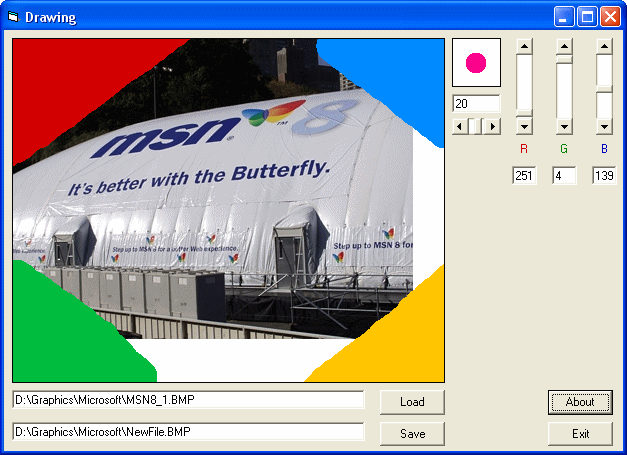Minimize the Drawing window

tap(564, 17)
